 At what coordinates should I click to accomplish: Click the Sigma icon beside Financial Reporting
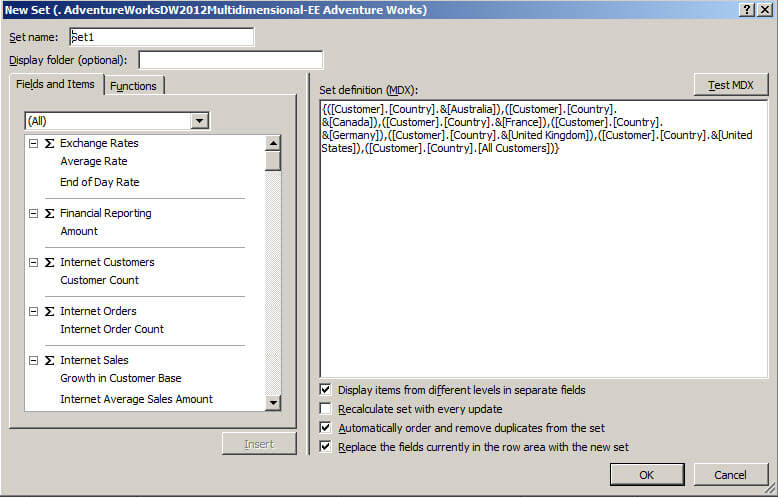pyautogui.click(x=49, y=213)
